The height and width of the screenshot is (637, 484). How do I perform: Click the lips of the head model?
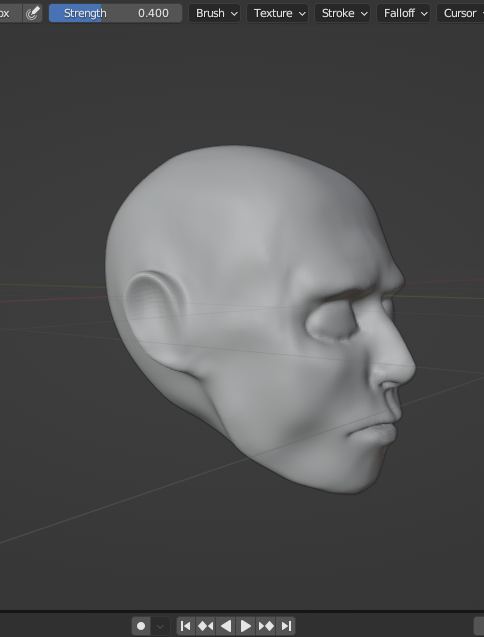(x=376, y=433)
